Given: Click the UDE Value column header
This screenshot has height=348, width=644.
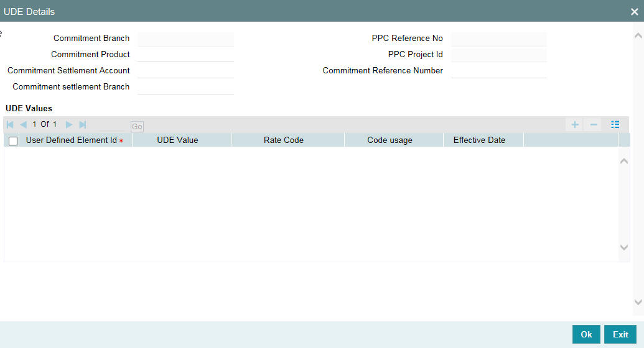Looking at the screenshot, I should click(182, 140).
